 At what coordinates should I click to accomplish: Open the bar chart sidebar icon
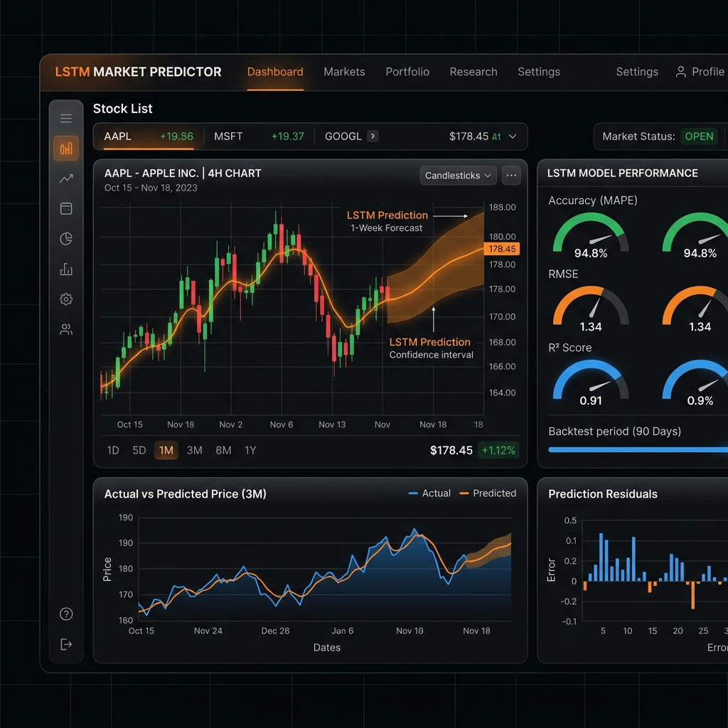(x=66, y=269)
